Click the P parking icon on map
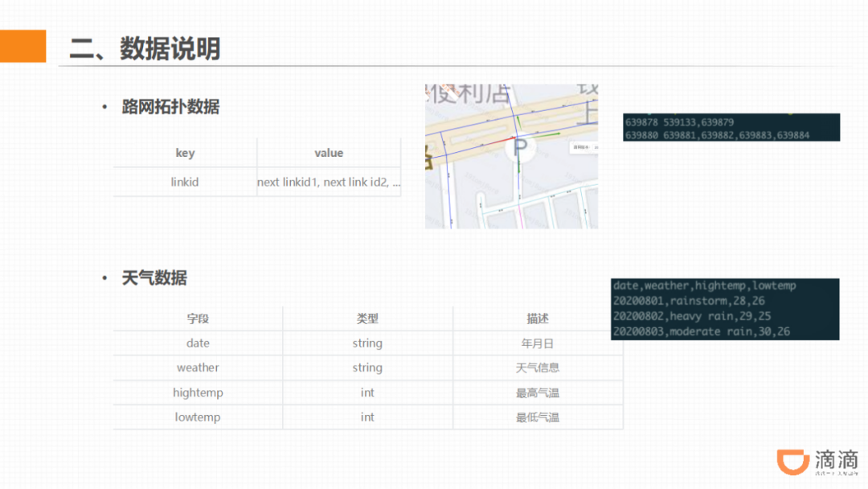Screen dimensions: 868x489 tap(520, 148)
